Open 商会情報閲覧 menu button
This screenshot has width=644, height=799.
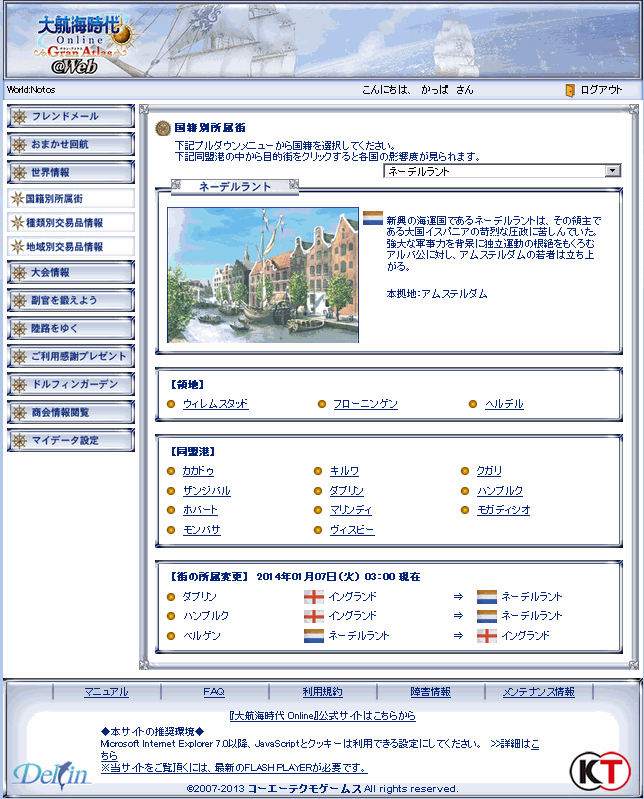(x=71, y=412)
